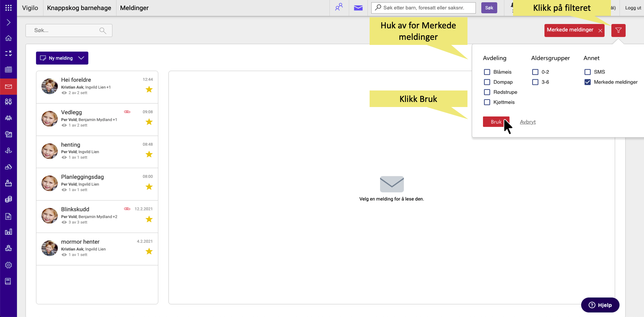
Task: Tick the 0-2 age group checkbox
Action: point(535,72)
